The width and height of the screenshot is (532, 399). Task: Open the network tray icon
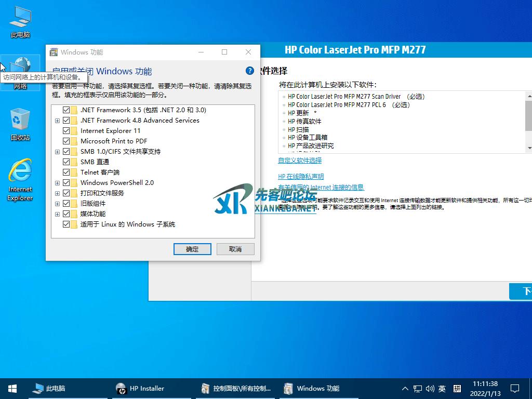tap(418, 389)
